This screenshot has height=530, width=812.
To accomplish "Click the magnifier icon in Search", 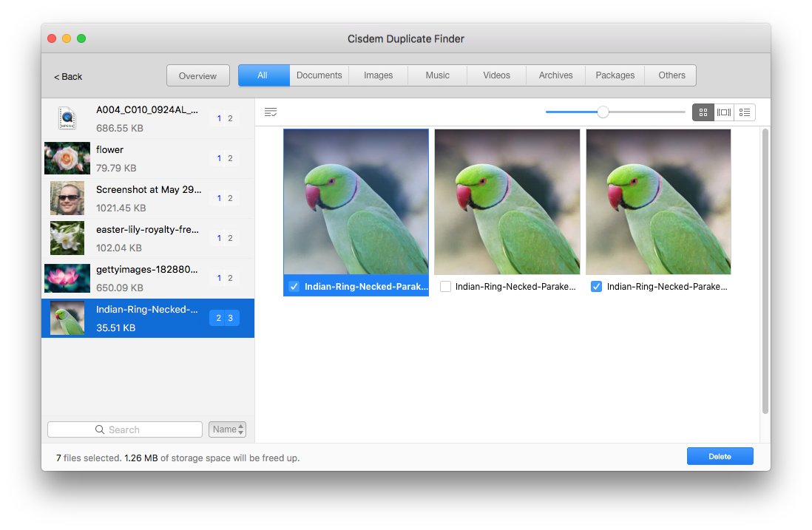I will tap(100, 429).
